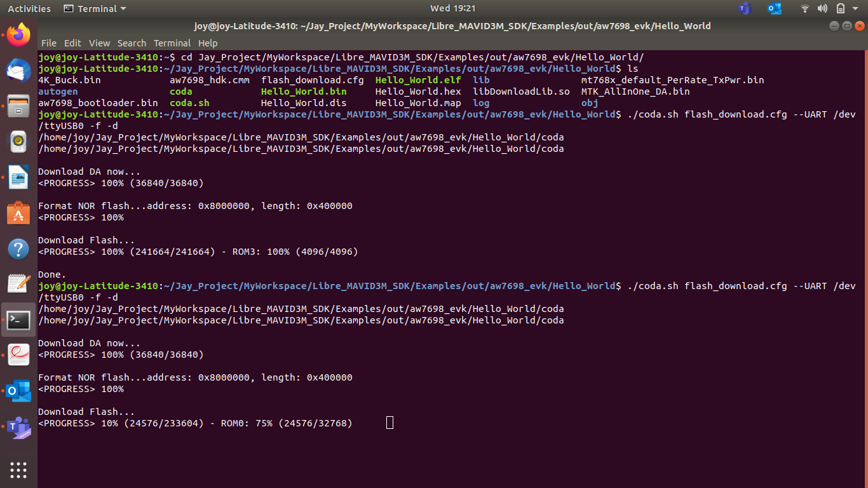Click the volume speaker icon in top bar

point(822,9)
